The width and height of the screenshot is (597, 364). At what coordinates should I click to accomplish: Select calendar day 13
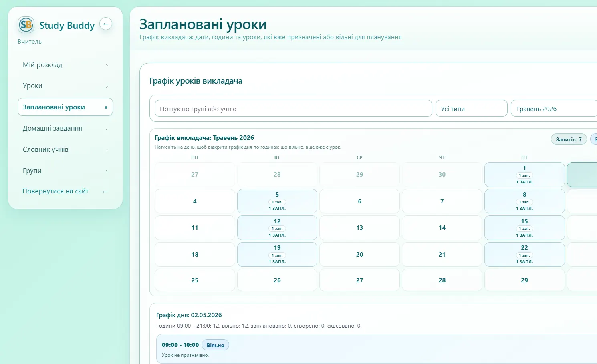(360, 228)
